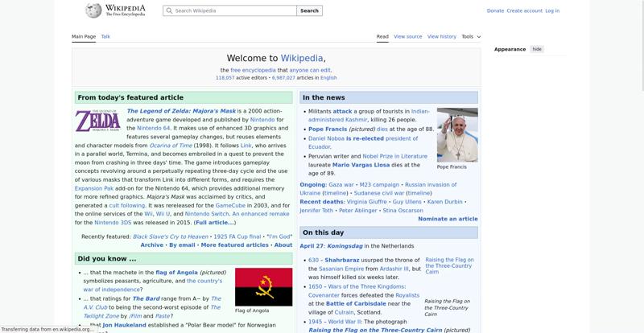Open the 1925 FA Cup final link

(237, 236)
